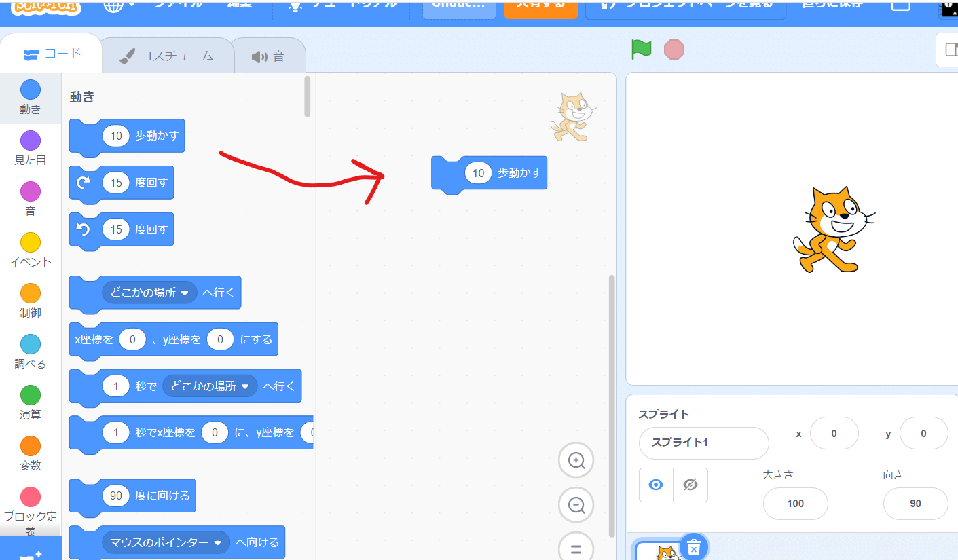The height and width of the screenshot is (560, 958).
Task: Edit seconds value in 秒でx座標を block
Action: (x=116, y=432)
